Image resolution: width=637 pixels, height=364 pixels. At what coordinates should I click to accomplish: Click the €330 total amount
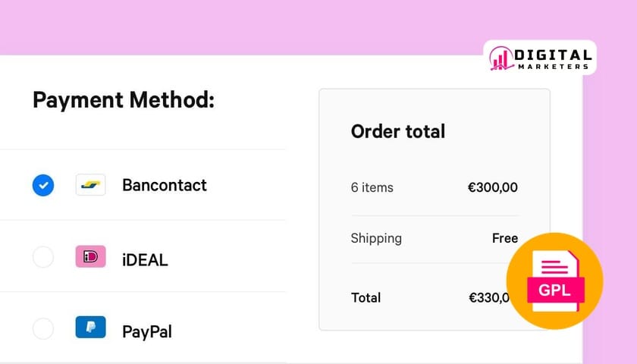click(x=488, y=298)
